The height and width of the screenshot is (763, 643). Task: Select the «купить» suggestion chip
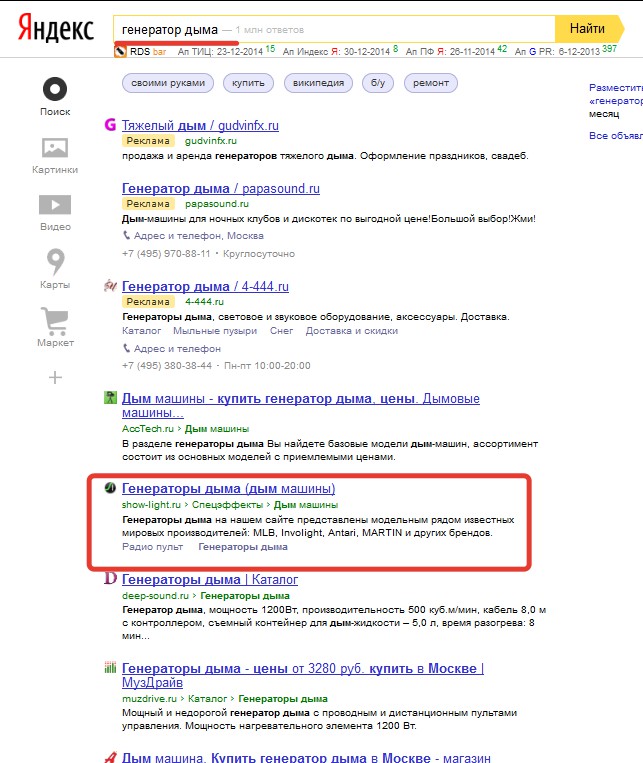(x=248, y=83)
